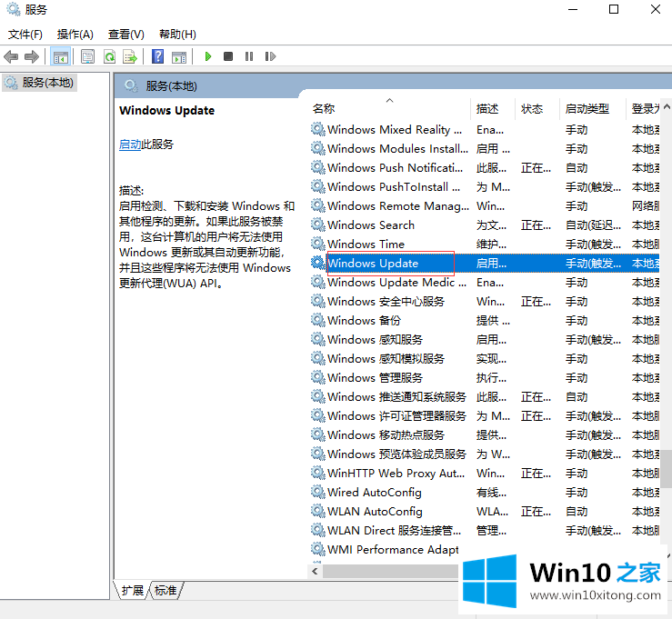Stop service with the square stop icon

tap(228, 56)
